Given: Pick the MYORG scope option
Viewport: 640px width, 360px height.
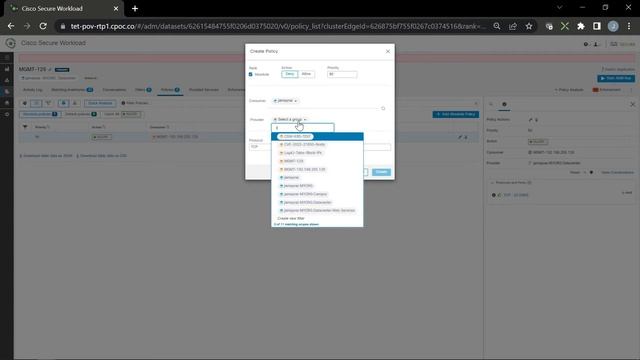Looking at the screenshot, I should 296,186.
